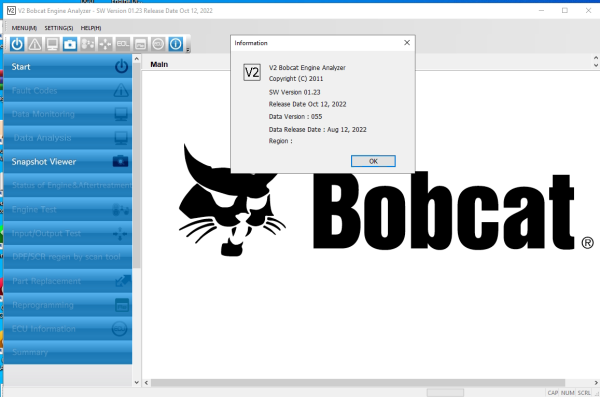Click the power Start icon in toolbar
This screenshot has height=397, width=600.
(x=17, y=44)
